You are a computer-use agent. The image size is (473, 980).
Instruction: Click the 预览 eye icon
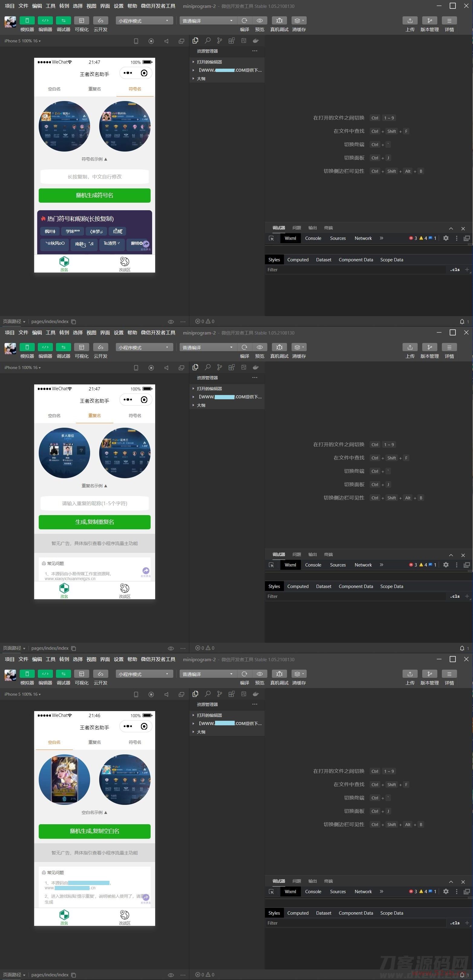click(259, 21)
